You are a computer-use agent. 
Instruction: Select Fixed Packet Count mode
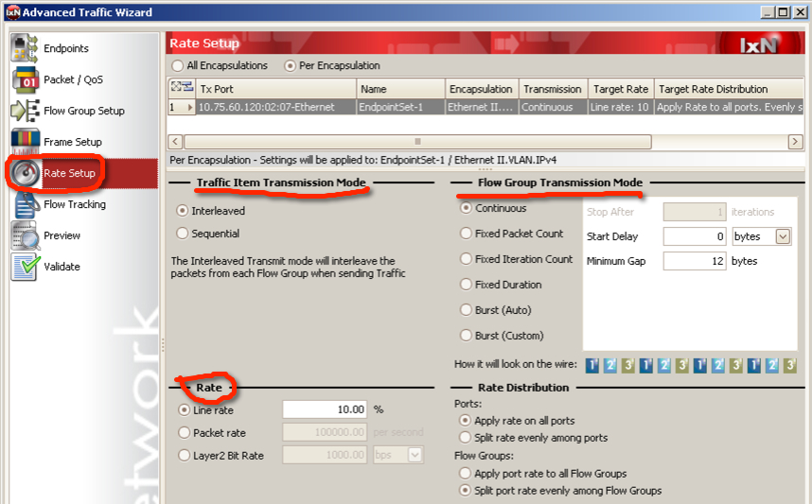(x=466, y=234)
